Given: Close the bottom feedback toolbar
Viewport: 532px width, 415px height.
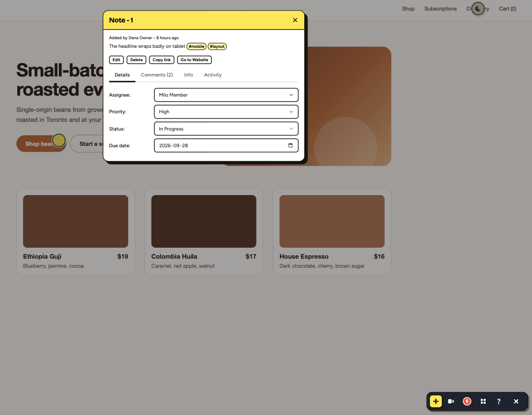Looking at the screenshot, I should 516,402.
